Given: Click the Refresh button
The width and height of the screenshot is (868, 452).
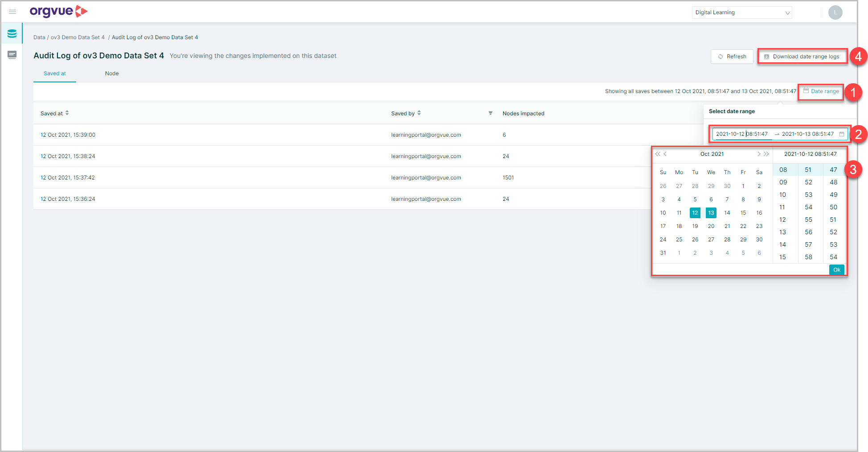Looking at the screenshot, I should click(x=732, y=57).
